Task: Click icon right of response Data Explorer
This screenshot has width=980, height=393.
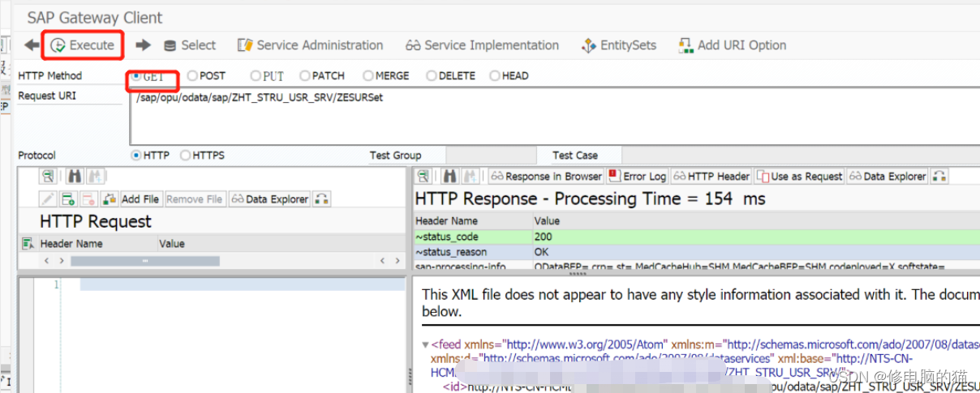Action: [x=939, y=177]
